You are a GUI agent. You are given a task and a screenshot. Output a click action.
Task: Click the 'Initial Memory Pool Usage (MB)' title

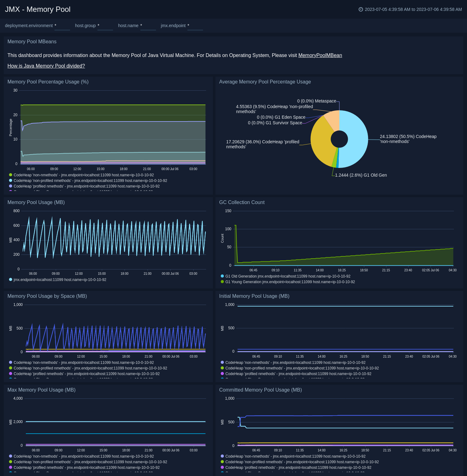pyautogui.click(x=254, y=296)
